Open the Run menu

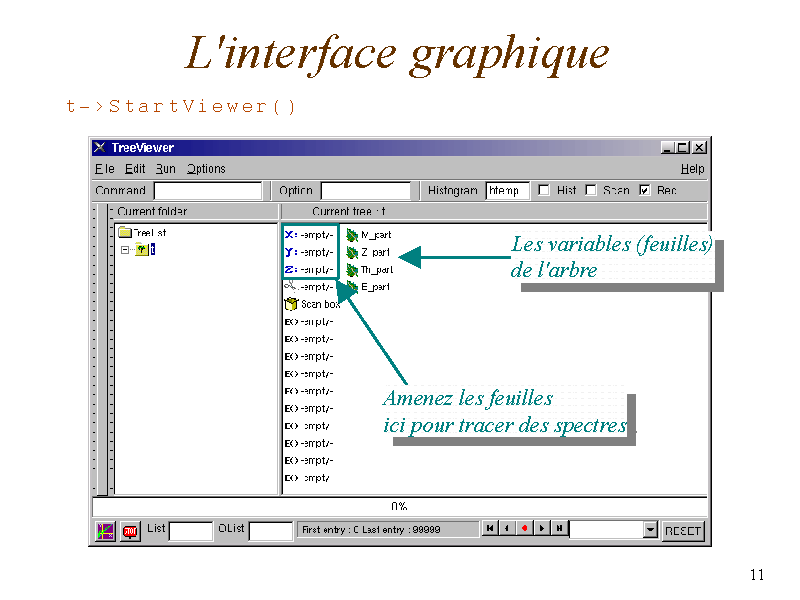click(x=165, y=169)
